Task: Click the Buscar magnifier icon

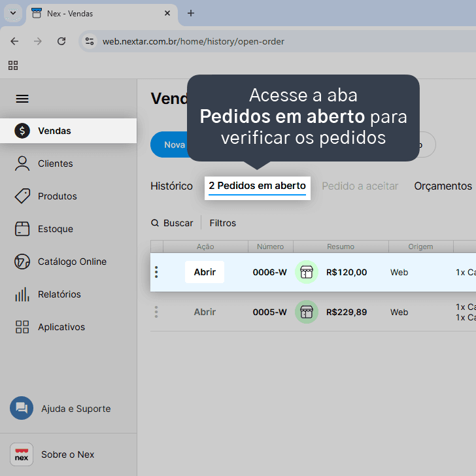Action: (x=155, y=223)
